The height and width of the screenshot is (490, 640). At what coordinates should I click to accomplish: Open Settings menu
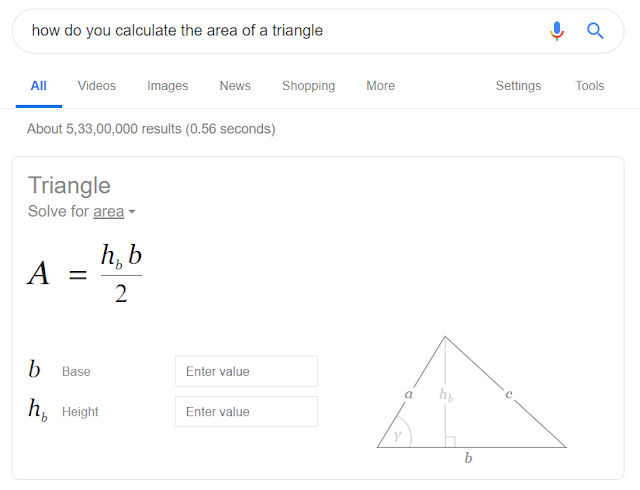click(518, 86)
